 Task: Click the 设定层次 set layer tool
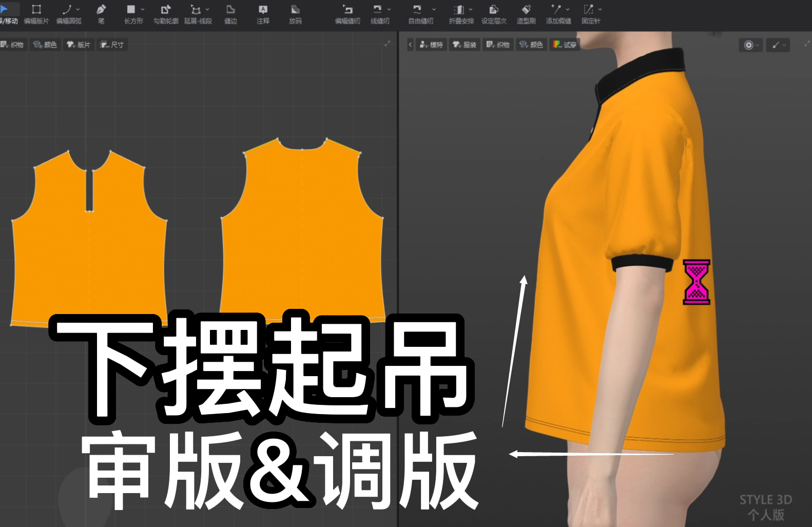(x=494, y=14)
